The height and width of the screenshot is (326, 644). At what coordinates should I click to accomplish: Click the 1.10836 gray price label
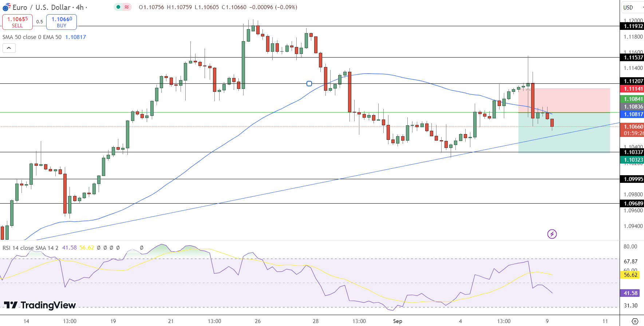(x=632, y=107)
